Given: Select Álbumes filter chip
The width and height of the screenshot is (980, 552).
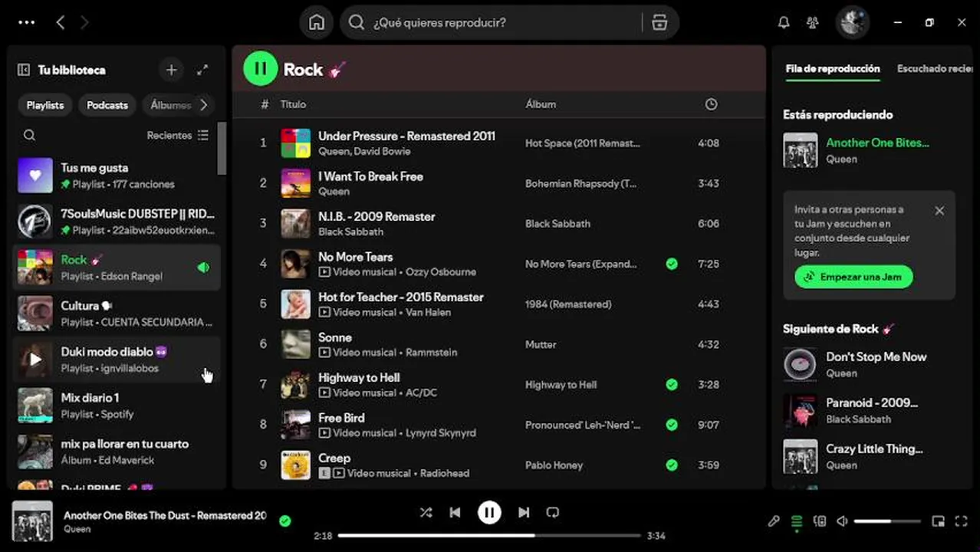Looking at the screenshot, I should [169, 105].
